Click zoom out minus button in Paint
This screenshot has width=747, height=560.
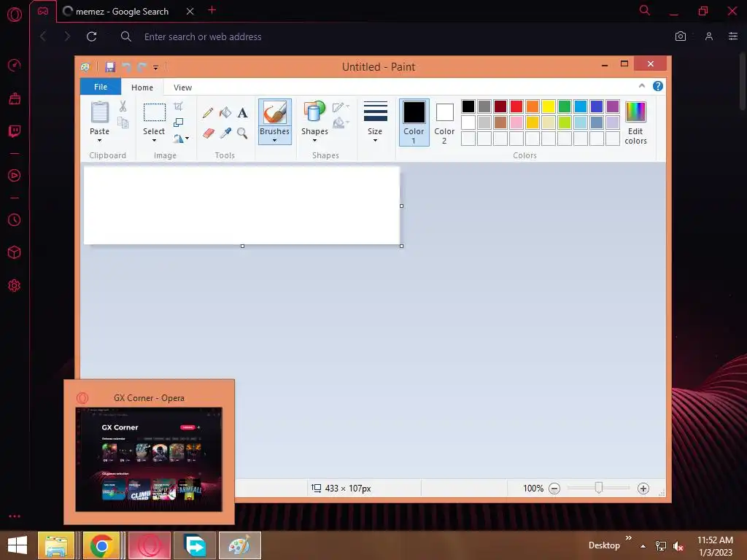(554, 489)
